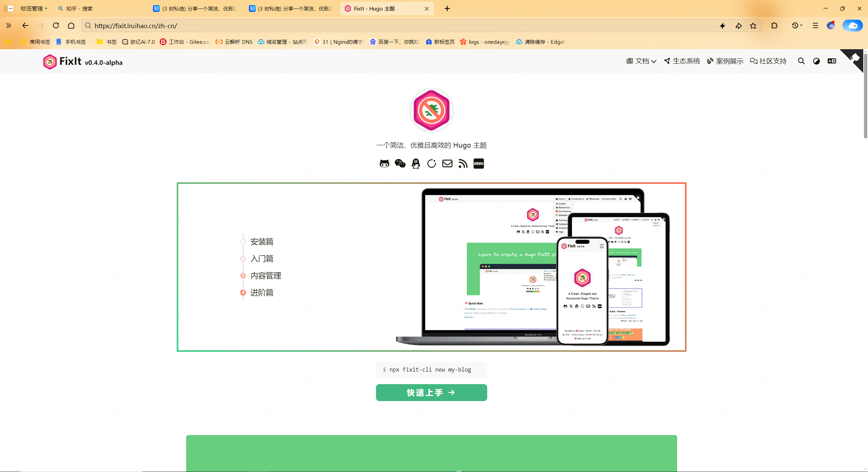Open the blue cloud sync button
Screen dimensions: 868x472
click(x=852, y=25)
